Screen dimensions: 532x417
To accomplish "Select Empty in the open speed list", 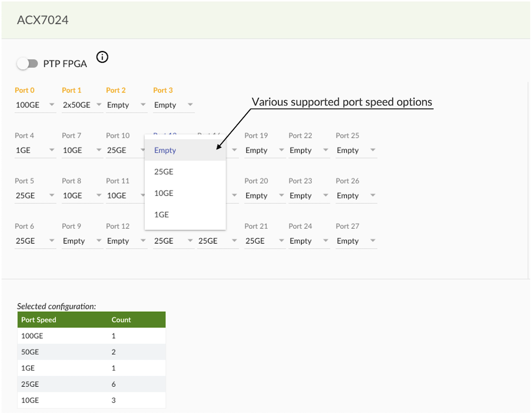I will (x=165, y=151).
